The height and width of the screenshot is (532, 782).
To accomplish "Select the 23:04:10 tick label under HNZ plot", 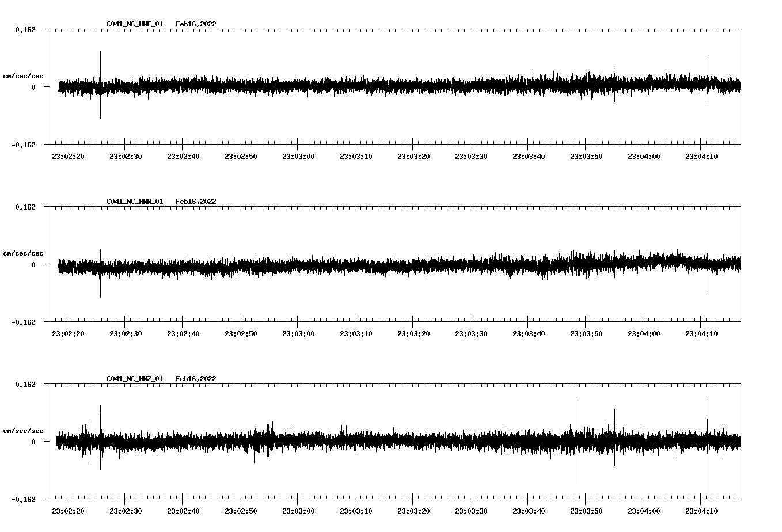I will pyautogui.click(x=701, y=511).
